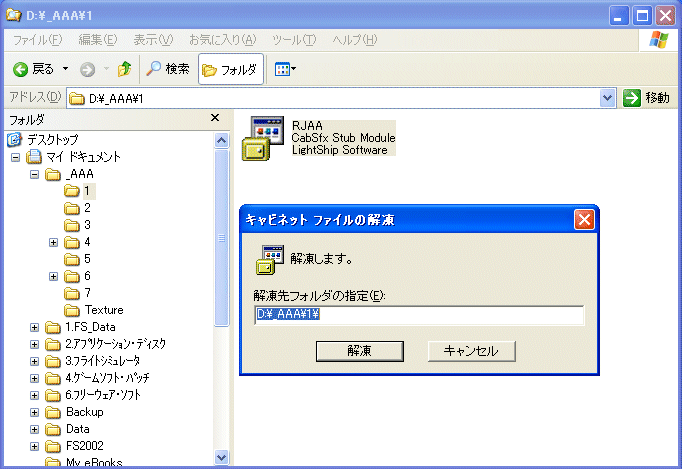The image size is (682, 469).
Task: Expand the 1.FS_Data folder
Action: click(x=34, y=327)
